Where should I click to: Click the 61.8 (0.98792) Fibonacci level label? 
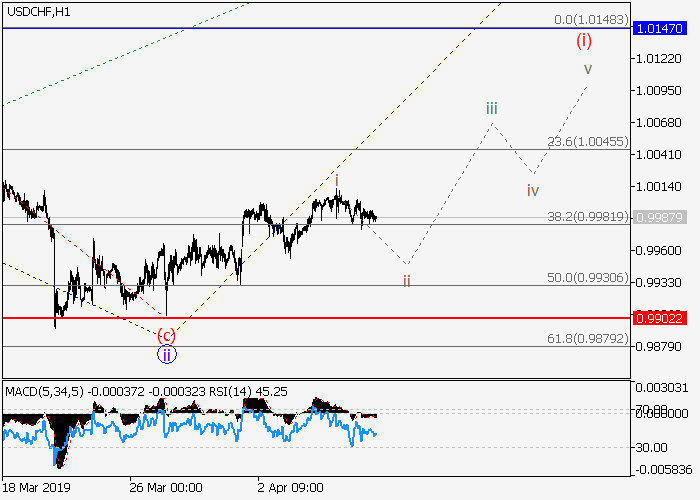[x=590, y=339]
